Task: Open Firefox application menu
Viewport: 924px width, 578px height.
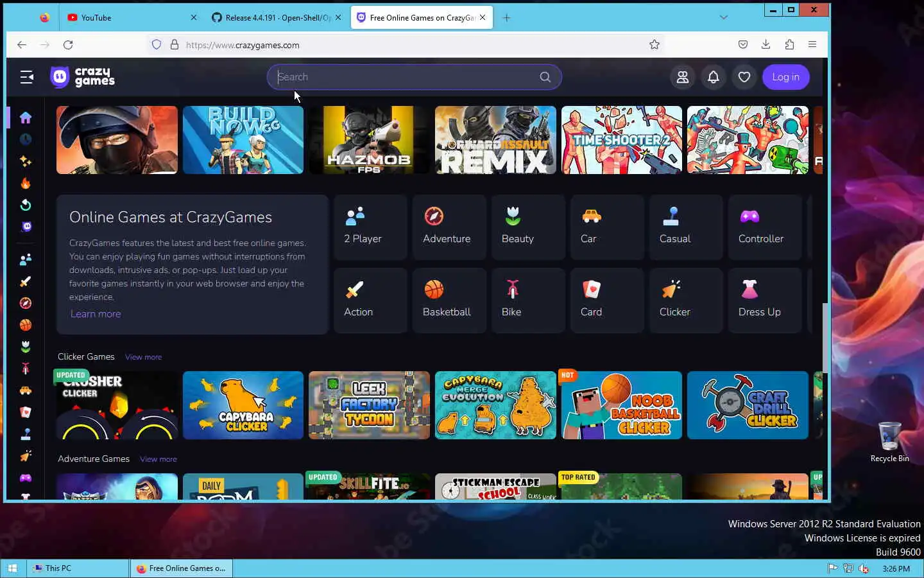Action: pos(812,45)
